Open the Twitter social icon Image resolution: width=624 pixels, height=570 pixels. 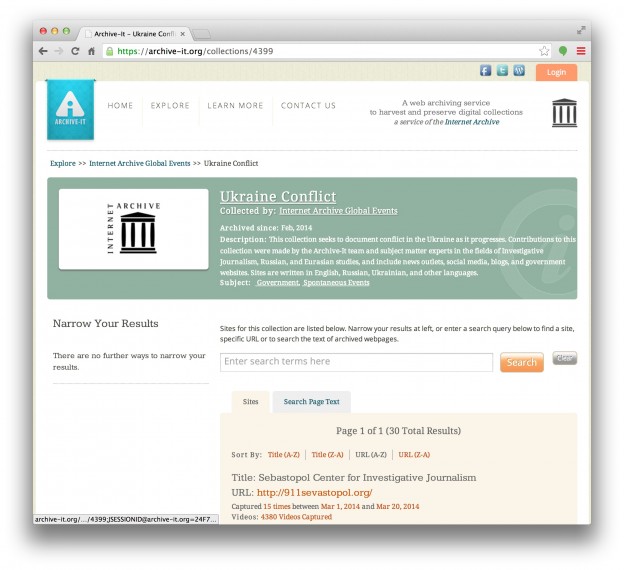pyautogui.click(x=502, y=71)
